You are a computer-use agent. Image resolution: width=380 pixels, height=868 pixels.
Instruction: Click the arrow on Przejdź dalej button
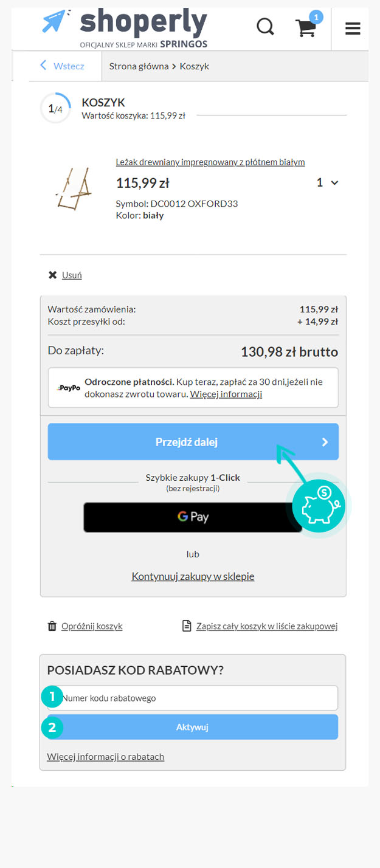pyautogui.click(x=325, y=442)
